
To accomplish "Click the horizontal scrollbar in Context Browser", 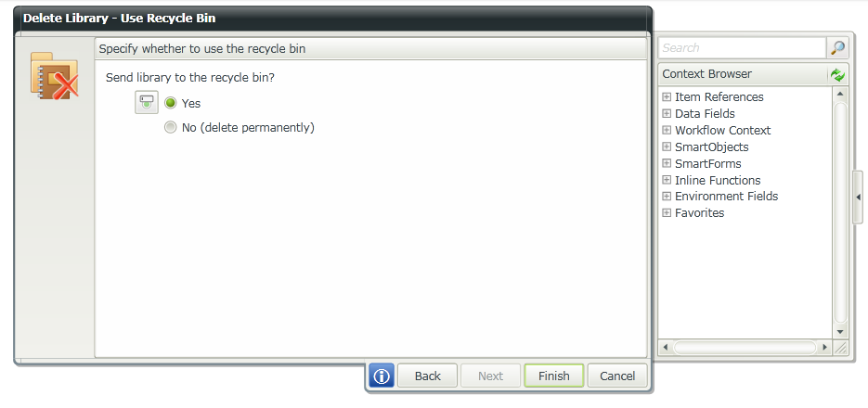I will click(745, 348).
